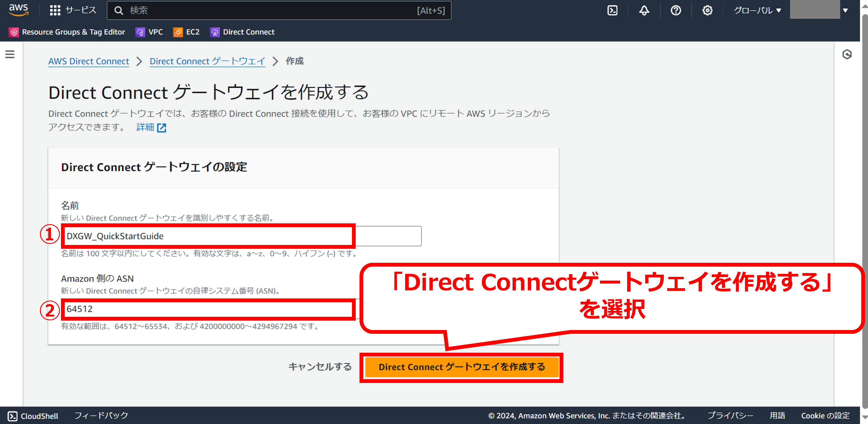The width and height of the screenshot is (868, 424).
Task: Open the EC2 service shortcut
Action: click(x=186, y=32)
